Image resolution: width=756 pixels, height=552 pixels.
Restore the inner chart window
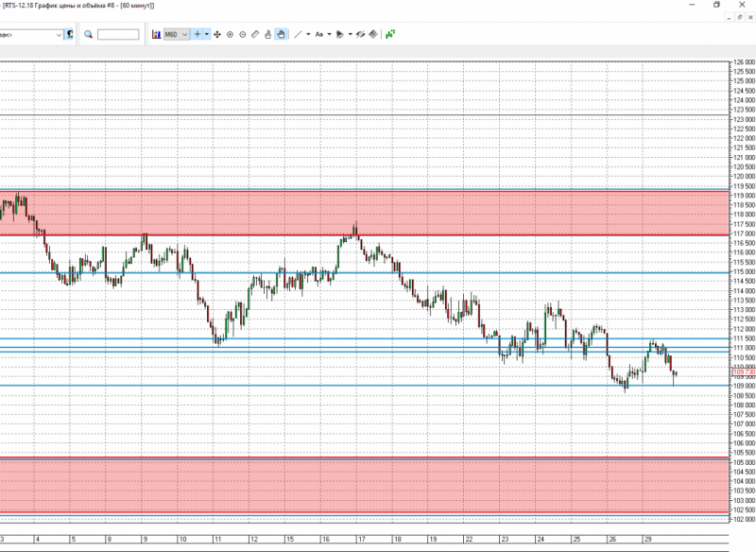(740, 17)
